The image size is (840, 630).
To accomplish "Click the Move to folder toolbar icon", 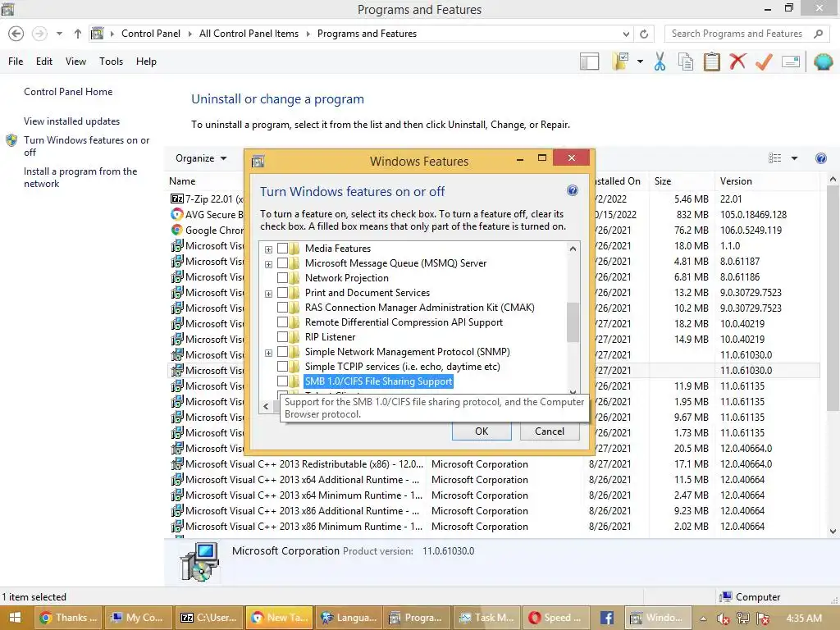I will pos(621,62).
